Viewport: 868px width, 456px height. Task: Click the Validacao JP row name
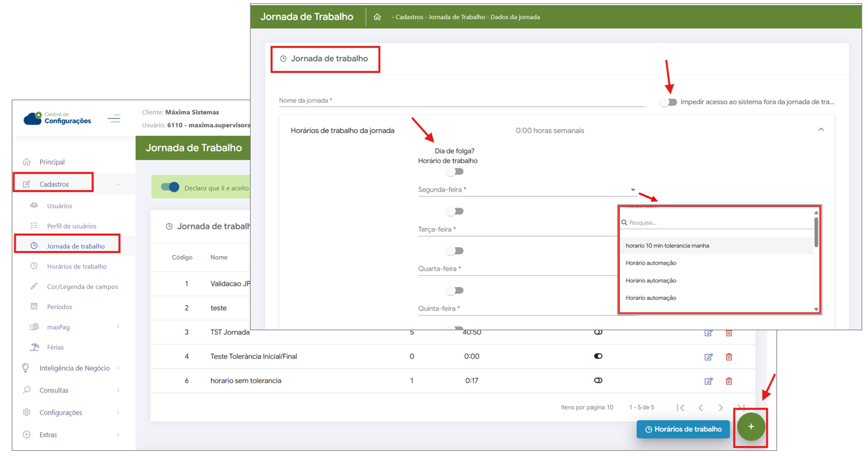[230, 284]
